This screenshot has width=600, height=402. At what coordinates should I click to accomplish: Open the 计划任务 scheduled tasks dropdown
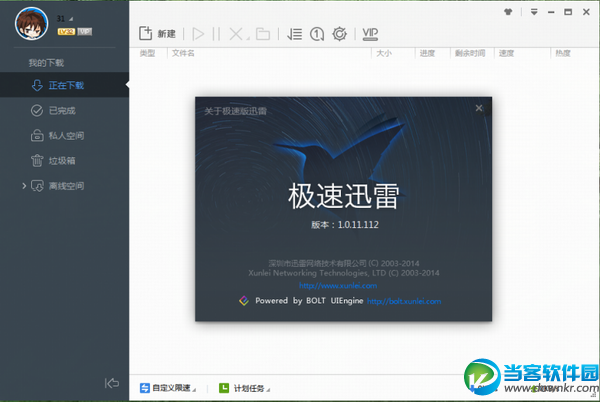point(244,388)
